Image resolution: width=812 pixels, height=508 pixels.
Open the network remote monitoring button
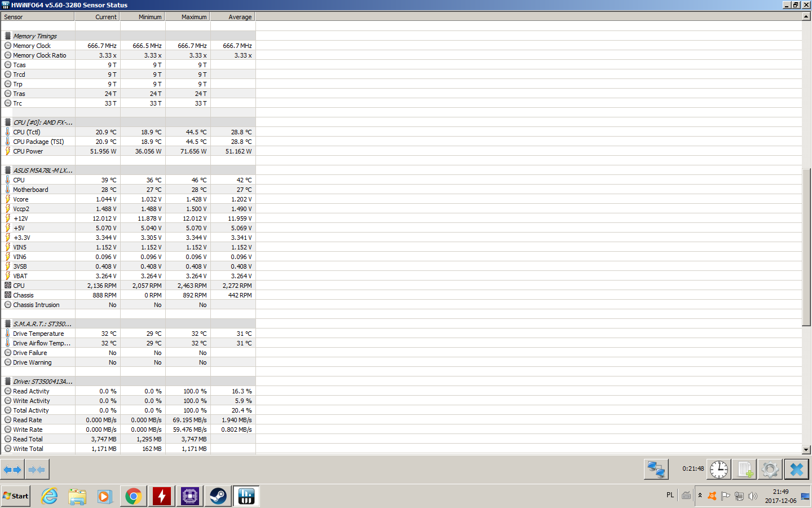click(x=656, y=469)
